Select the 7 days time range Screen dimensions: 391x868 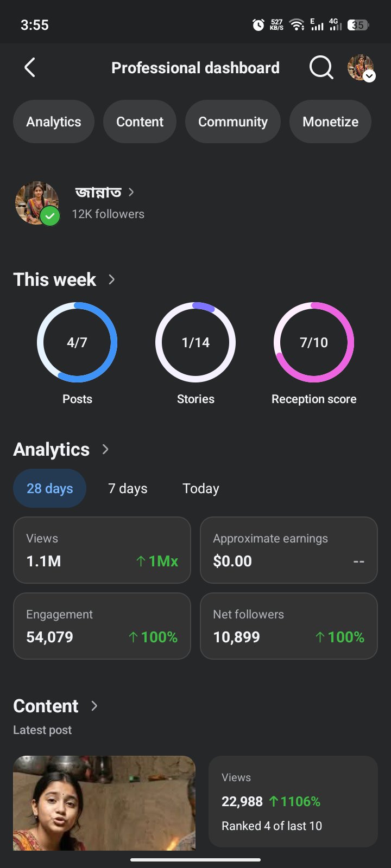pos(128,488)
